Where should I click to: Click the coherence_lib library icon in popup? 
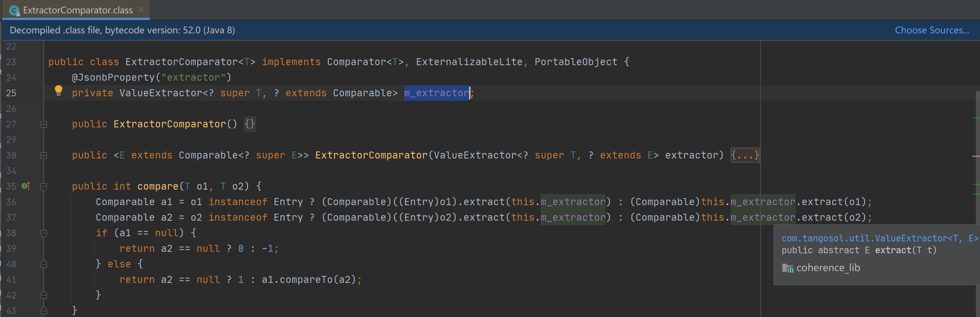pyautogui.click(x=787, y=268)
